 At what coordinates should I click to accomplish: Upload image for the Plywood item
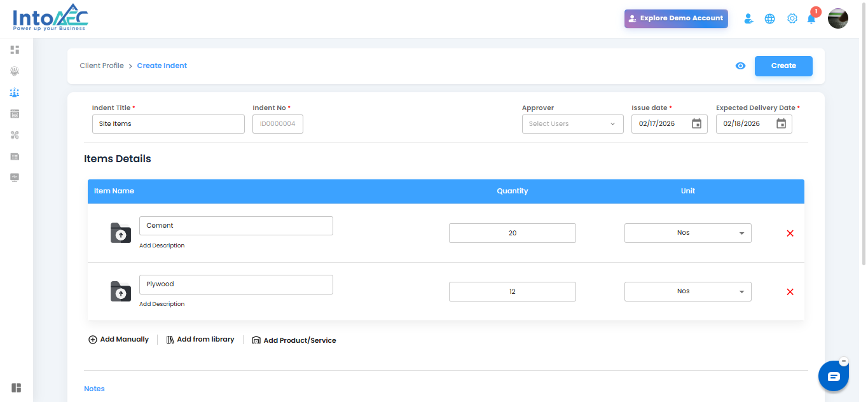[x=121, y=291]
